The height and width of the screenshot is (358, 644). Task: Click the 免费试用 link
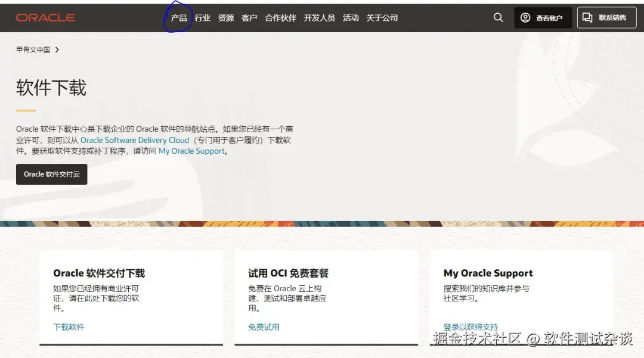click(263, 327)
